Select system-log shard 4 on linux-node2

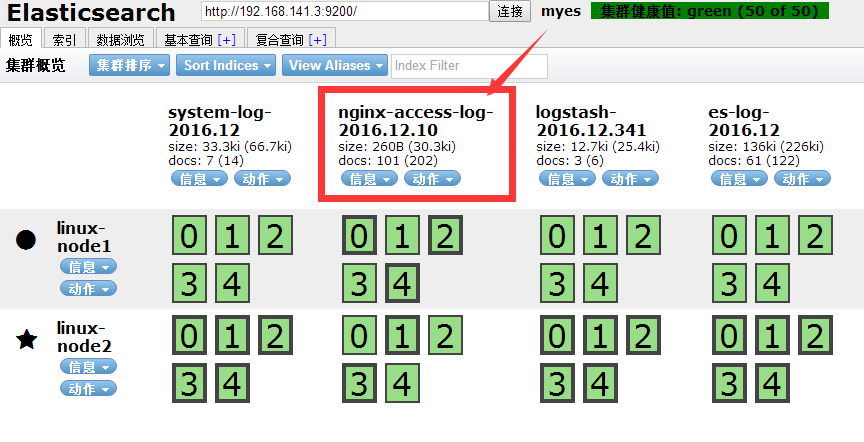point(232,383)
